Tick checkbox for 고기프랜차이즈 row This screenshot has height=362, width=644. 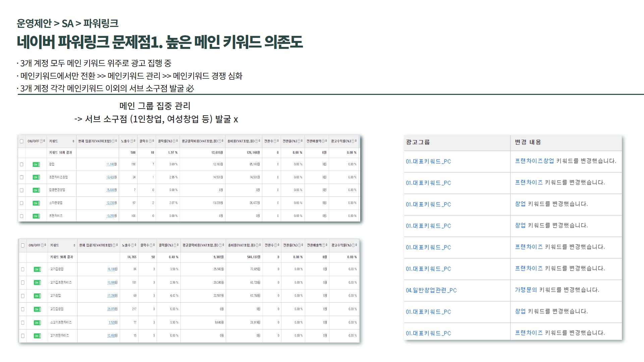click(23, 336)
